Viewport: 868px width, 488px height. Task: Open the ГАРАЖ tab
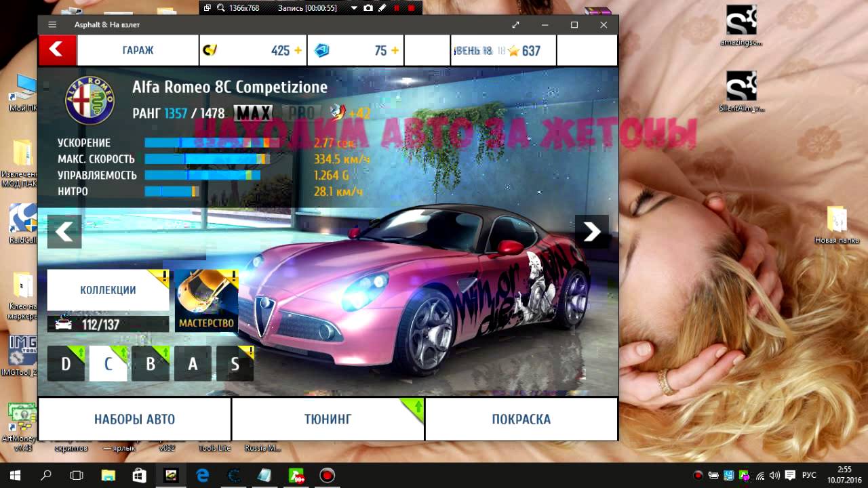click(x=138, y=50)
